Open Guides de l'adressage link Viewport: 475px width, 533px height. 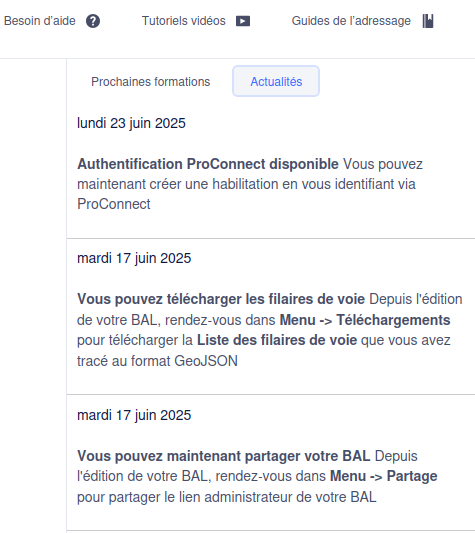coord(362,21)
